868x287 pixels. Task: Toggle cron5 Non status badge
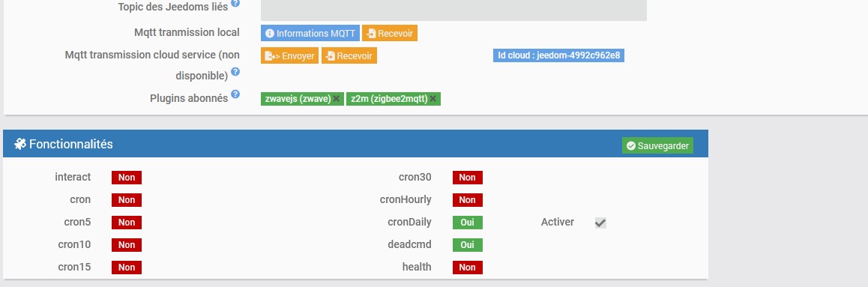(x=127, y=223)
